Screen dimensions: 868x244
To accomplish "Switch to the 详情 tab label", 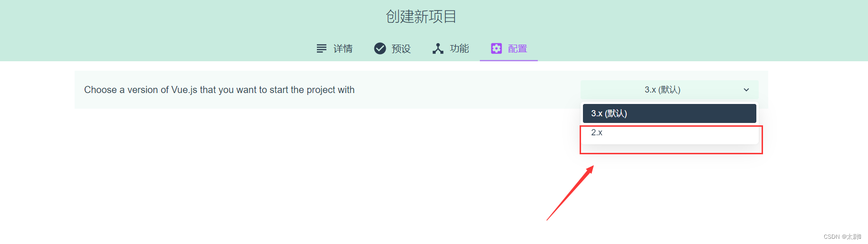I will 343,48.
